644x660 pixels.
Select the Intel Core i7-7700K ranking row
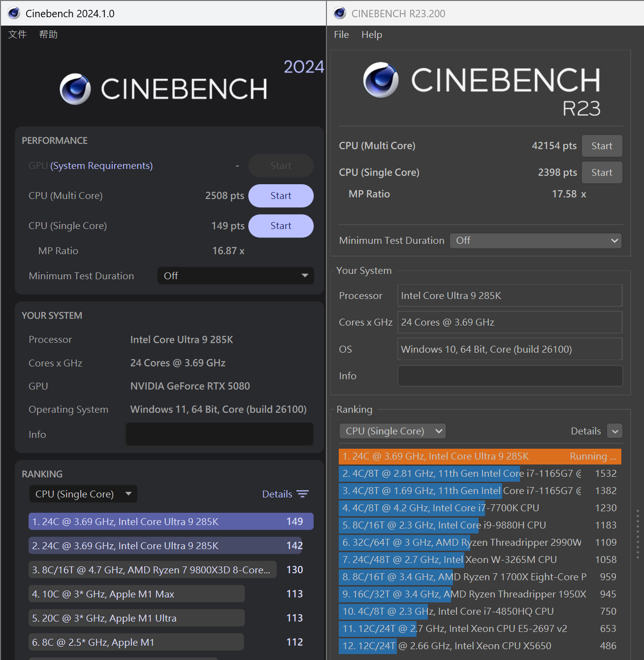[x=480, y=508]
